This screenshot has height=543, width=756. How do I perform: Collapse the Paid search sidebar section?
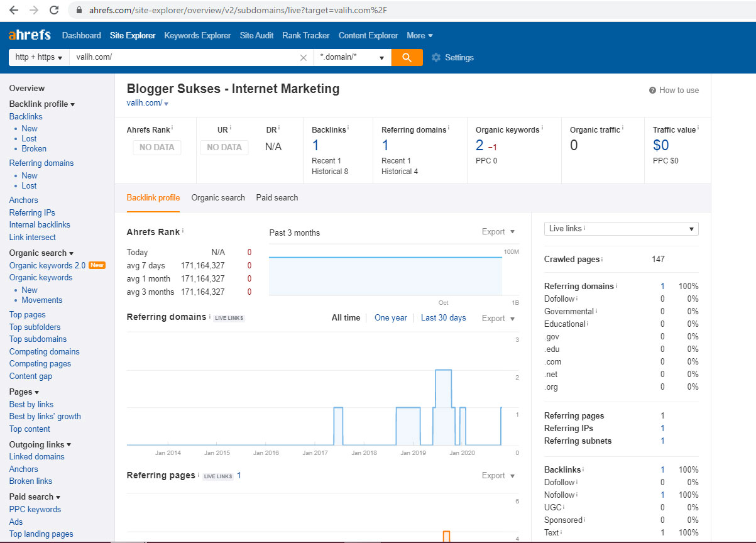35,497
